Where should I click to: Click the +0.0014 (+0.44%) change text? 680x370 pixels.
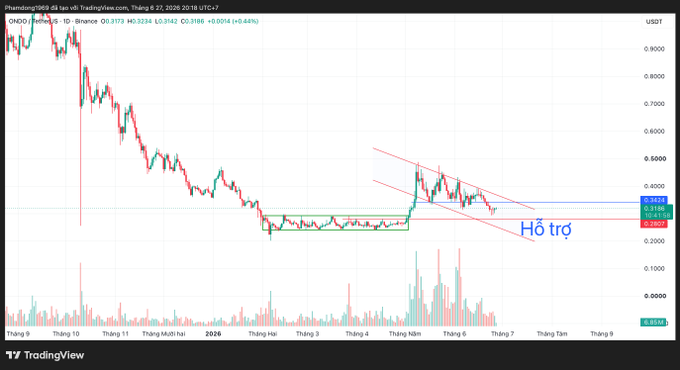[x=233, y=21]
